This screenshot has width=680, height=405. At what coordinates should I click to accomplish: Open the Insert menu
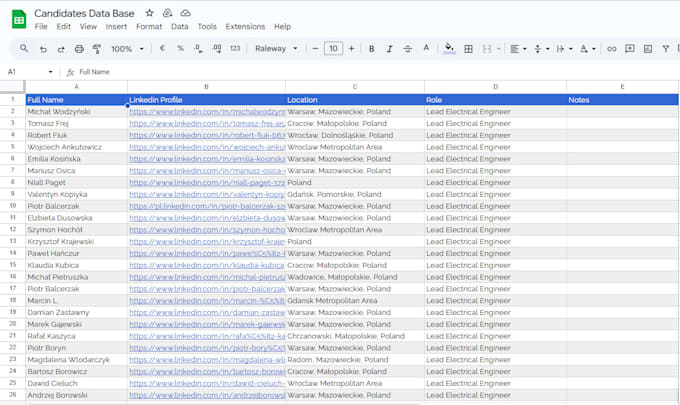point(116,27)
